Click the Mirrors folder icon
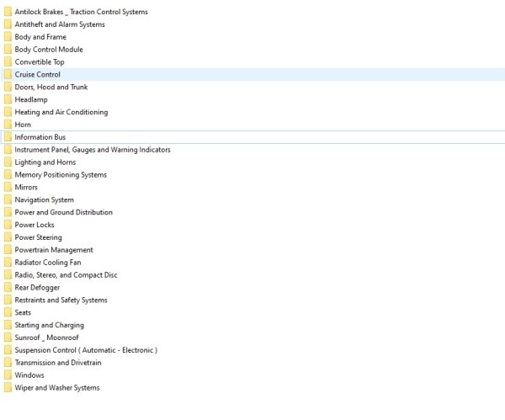The image size is (505, 420). tap(8, 188)
